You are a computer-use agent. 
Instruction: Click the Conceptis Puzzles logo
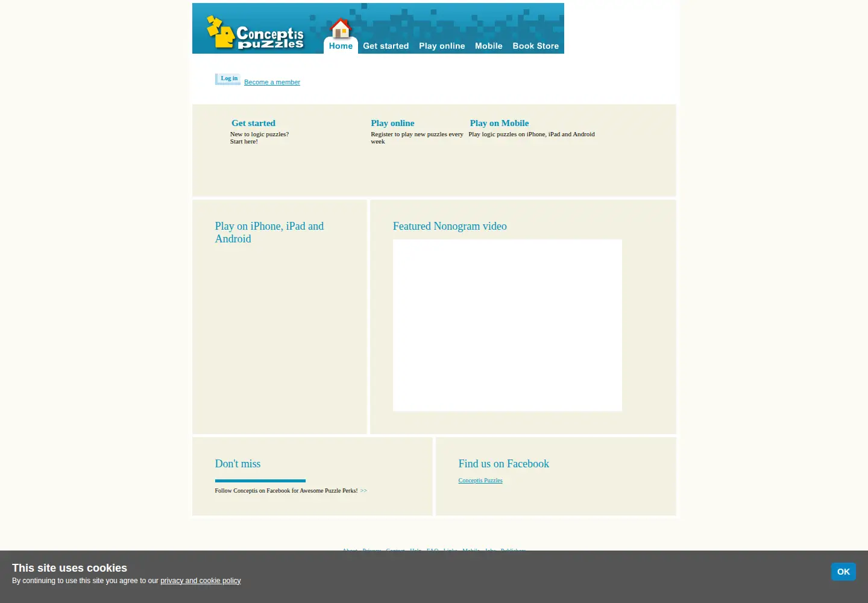(255, 33)
